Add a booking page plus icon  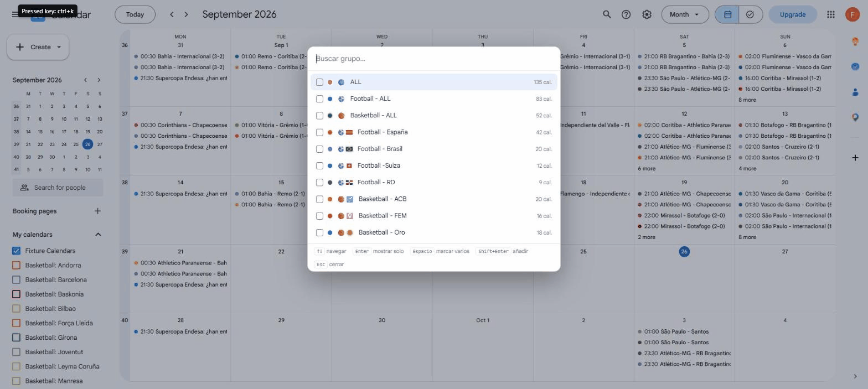97,211
